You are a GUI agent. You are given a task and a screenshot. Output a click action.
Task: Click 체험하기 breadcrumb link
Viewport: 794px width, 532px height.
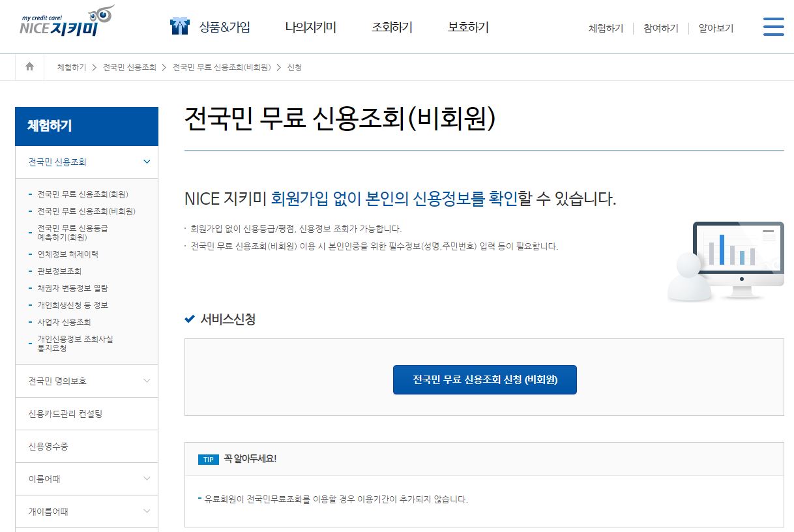[71, 67]
